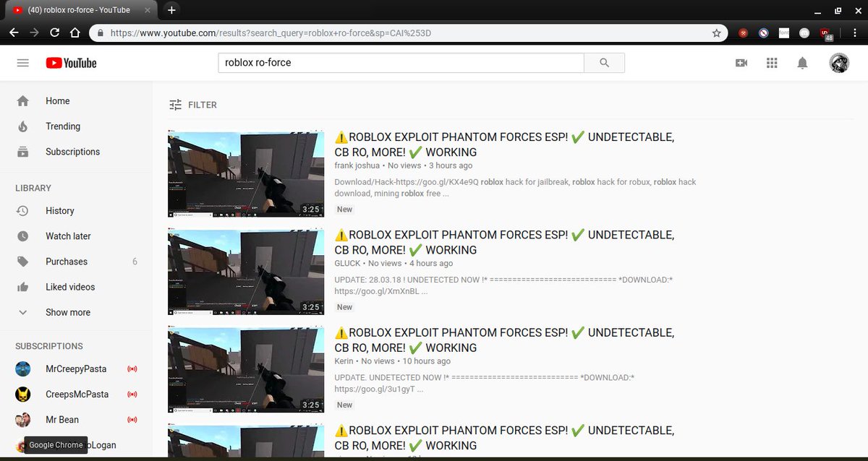The width and height of the screenshot is (868, 461).
Task: Open video title above frank joshua
Action: coord(504,145)
